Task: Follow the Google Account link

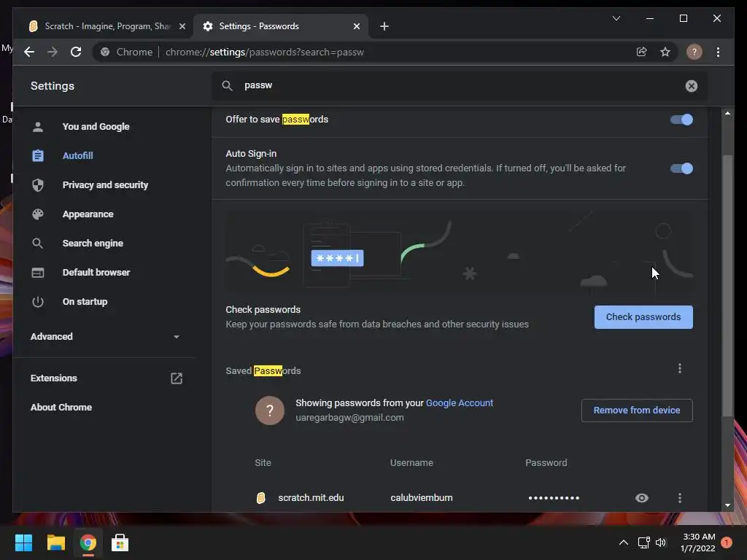Action: (460, 402)
